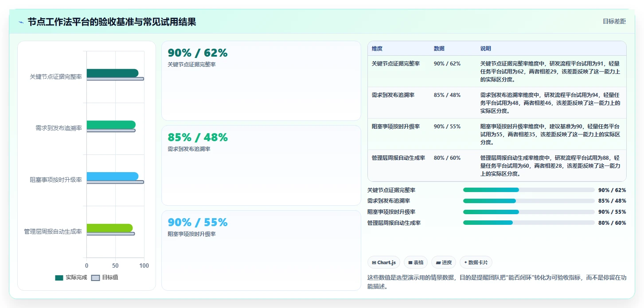
Task: Click the 80% / 60% value beside progress bar
Action: [612, 223]
